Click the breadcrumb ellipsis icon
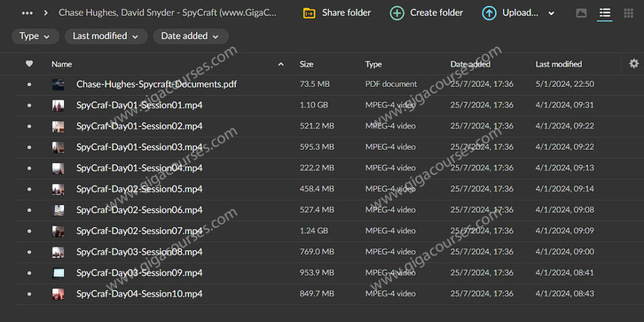 [x=26, y=13]
